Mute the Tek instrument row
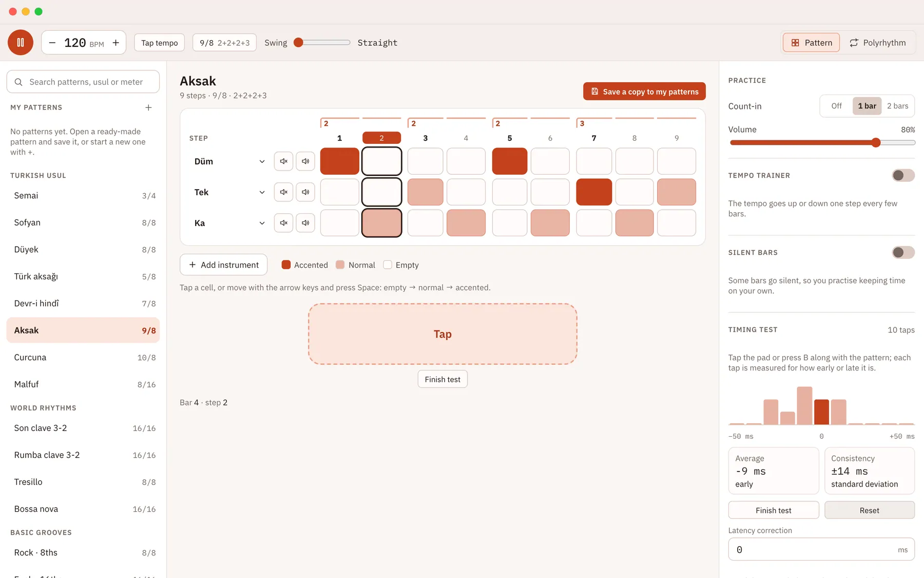The image size is (924, 578). 283,192
